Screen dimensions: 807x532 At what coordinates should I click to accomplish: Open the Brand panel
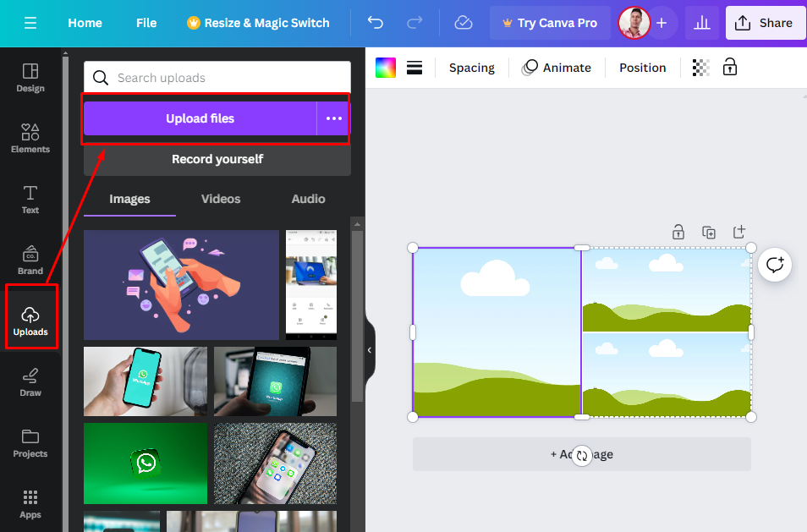click(x=30, y=261)
